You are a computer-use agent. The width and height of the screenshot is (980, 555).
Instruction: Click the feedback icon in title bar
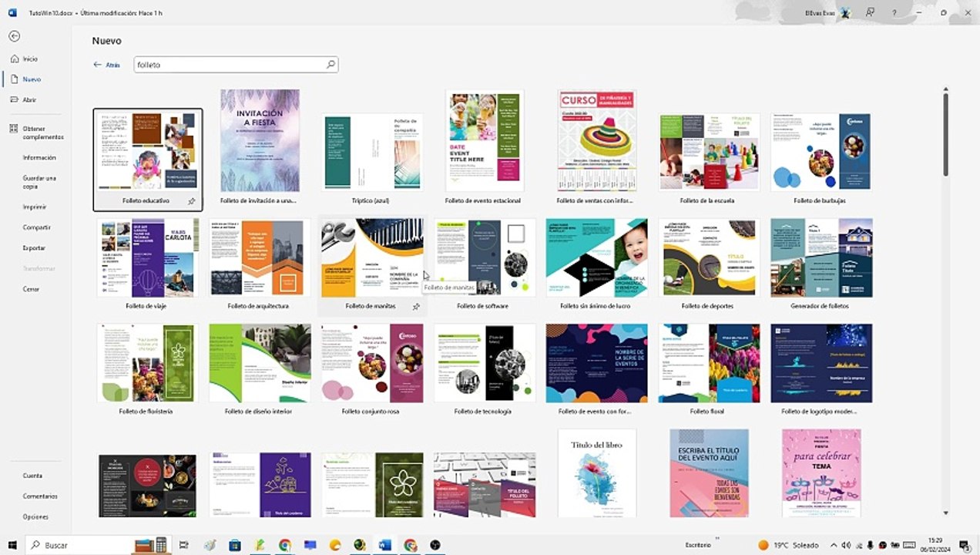click(870, 12)
